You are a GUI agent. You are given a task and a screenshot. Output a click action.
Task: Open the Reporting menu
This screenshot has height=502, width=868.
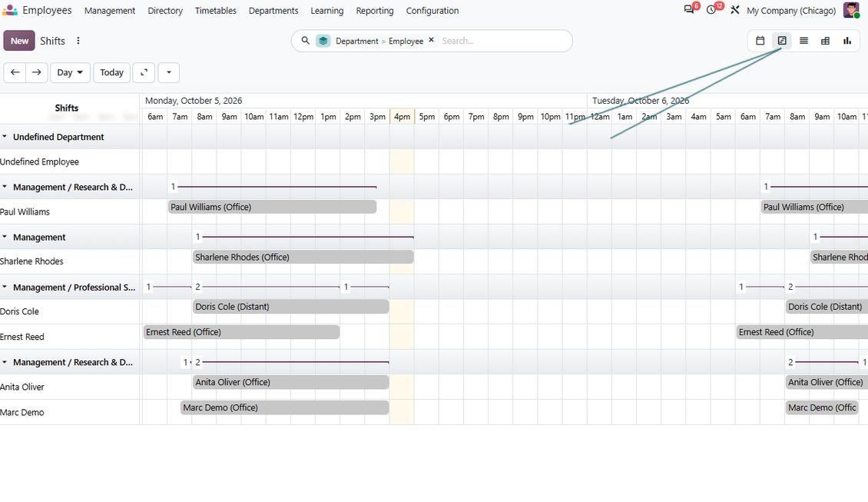point(375,11)
